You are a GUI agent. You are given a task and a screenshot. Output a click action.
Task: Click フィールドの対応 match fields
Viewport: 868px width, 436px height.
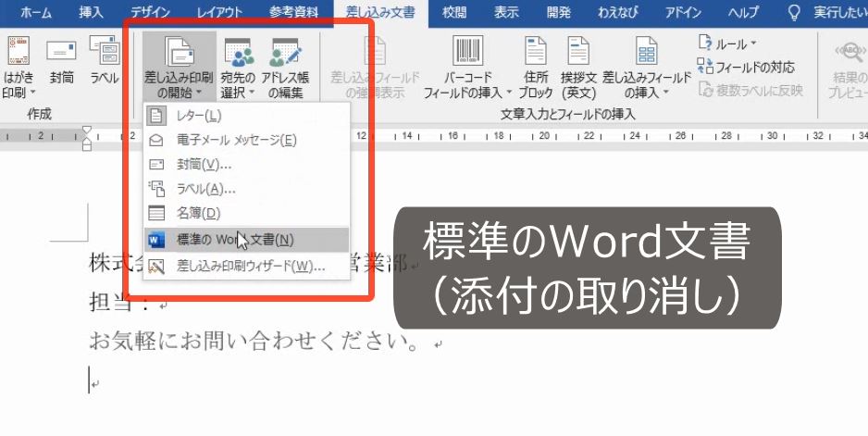click(746, 67)
